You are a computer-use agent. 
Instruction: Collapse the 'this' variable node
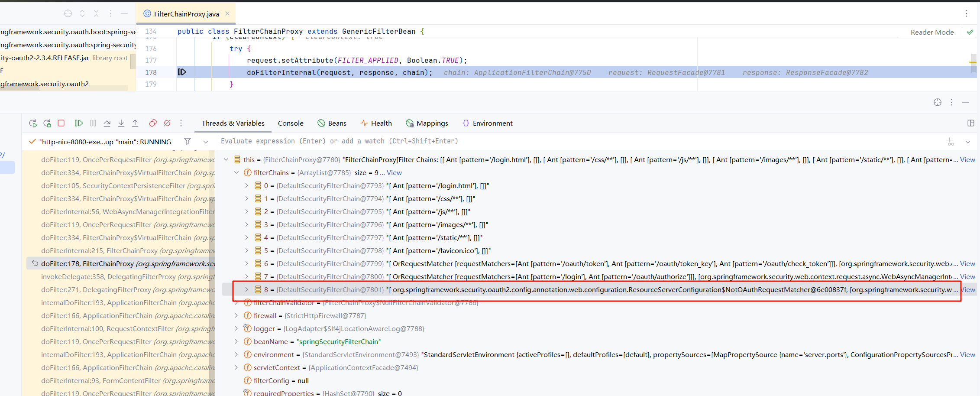point(226,159)
